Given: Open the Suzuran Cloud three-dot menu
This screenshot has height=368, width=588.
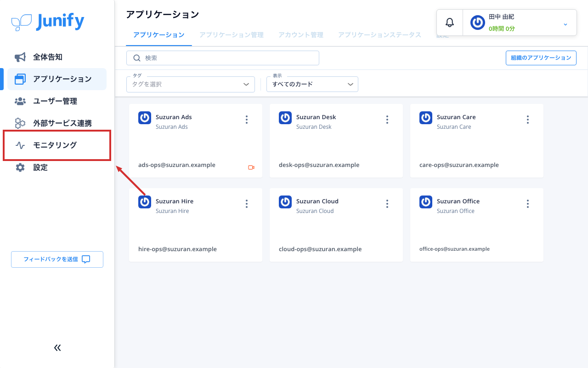Looking at the screenshot, I should click(x=387, y=204).
